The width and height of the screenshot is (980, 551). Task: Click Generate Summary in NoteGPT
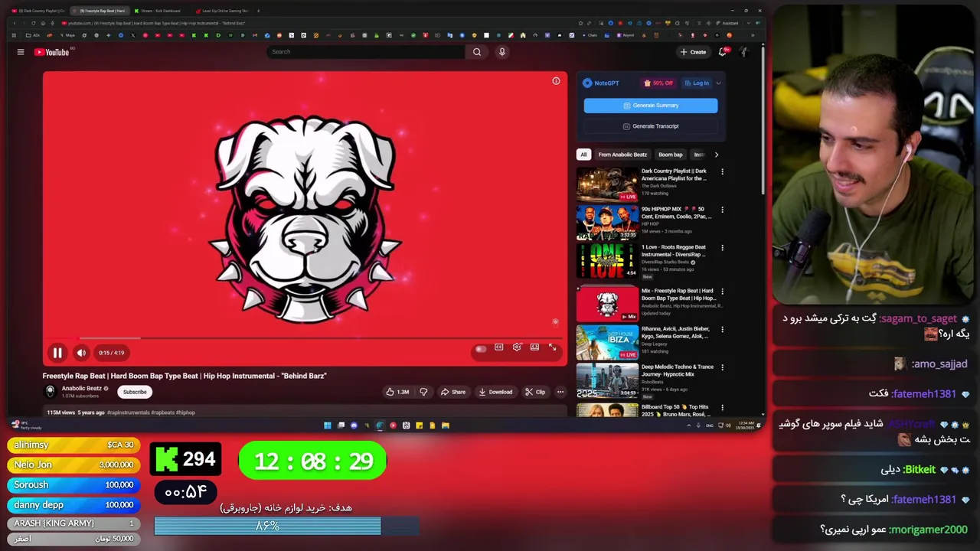(x=651, y=106)
